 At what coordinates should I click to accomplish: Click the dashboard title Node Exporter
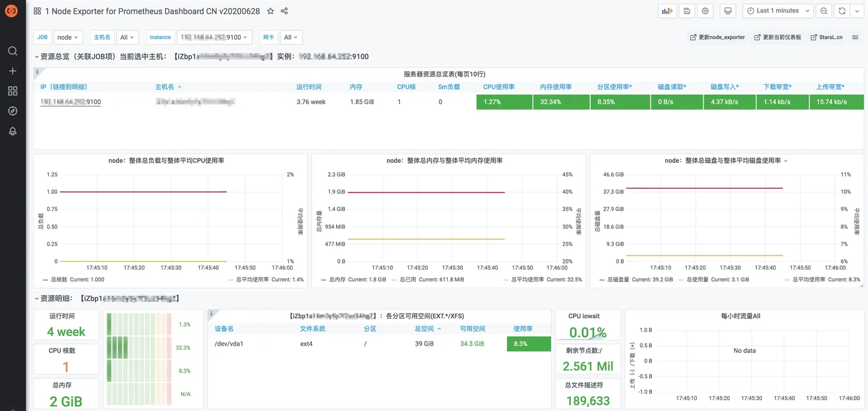click(154, 11)
